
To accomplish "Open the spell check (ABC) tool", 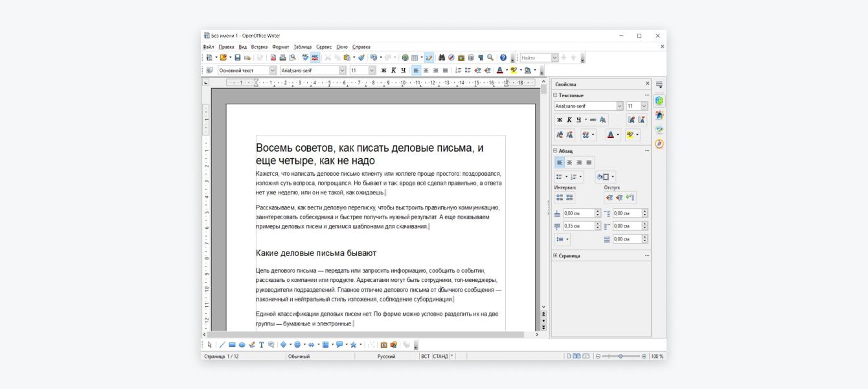I will (304, 58).
